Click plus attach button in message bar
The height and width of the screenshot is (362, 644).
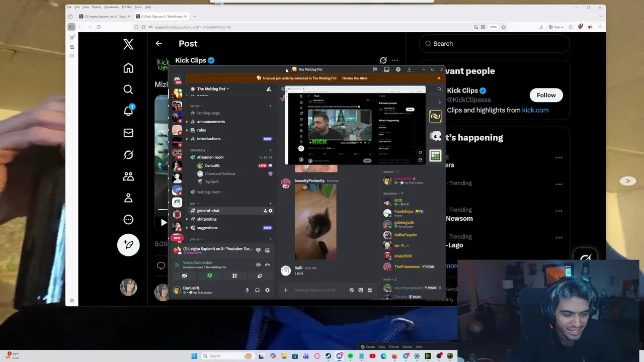tap(285, 290)
